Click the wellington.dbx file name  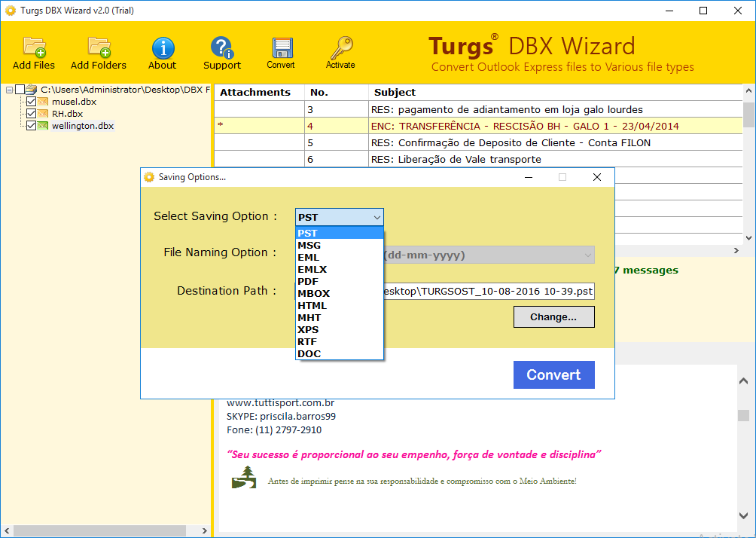tap(83, 125)
